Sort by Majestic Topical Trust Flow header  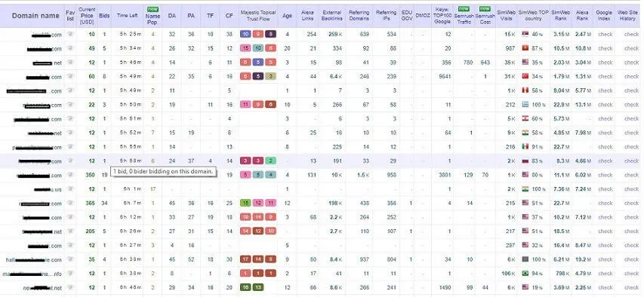(x=258, y=16)
